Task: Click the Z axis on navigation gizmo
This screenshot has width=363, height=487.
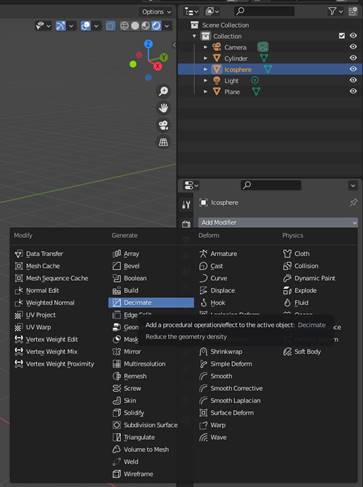Action: (148, 44)
